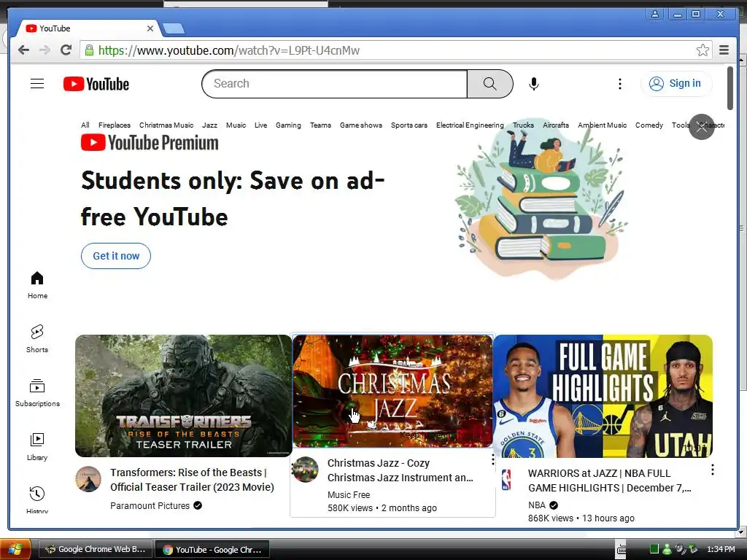Click the Students only Premium headline
747x560 pixels.
tap(233, 199)
